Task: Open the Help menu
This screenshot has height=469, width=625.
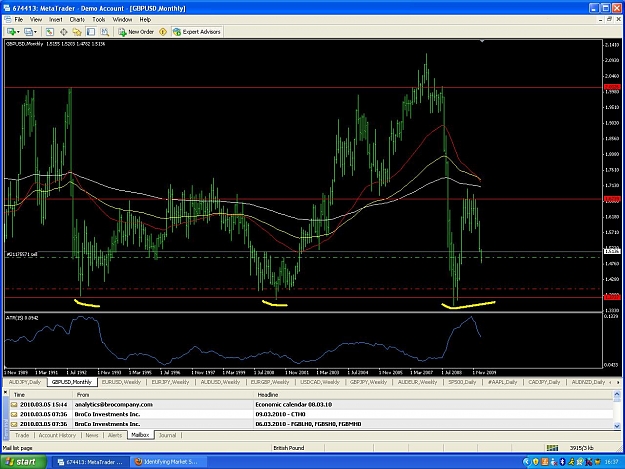Action: [145, 20]
